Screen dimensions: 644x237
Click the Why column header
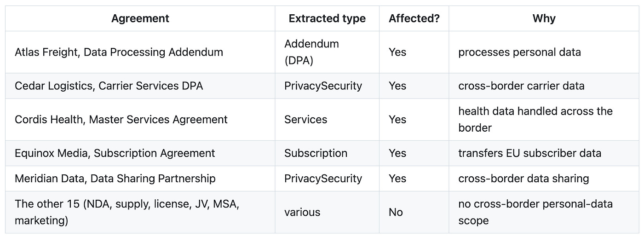tap(544, 18)
